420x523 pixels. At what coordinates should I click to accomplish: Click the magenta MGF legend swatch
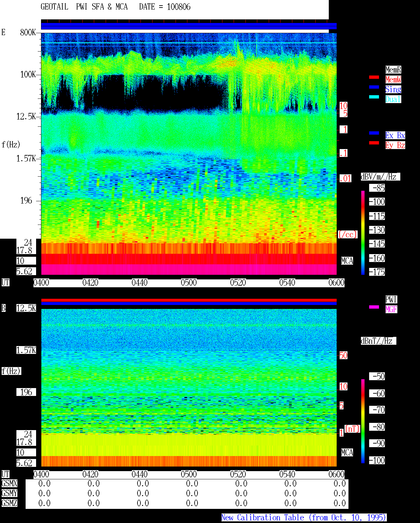(374, 307)
